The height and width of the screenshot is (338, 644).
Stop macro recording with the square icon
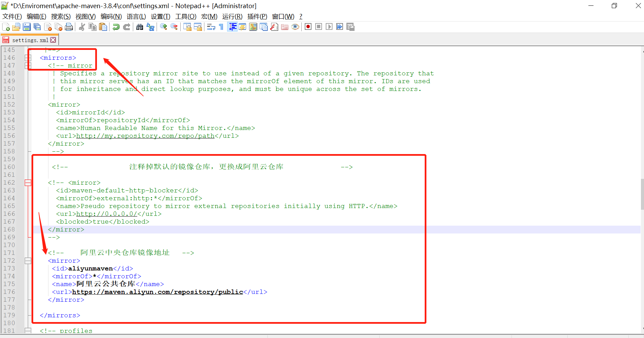click(319, 27)
